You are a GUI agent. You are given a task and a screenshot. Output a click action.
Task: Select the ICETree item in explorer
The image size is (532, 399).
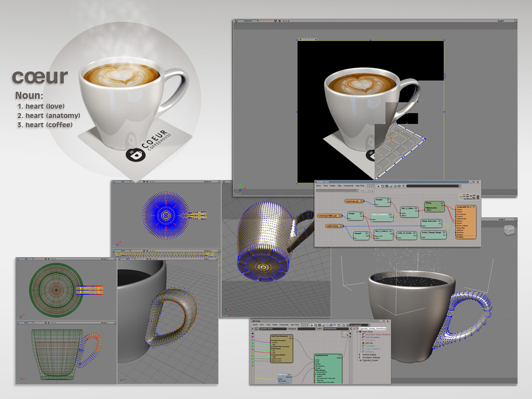coord(369,343)
